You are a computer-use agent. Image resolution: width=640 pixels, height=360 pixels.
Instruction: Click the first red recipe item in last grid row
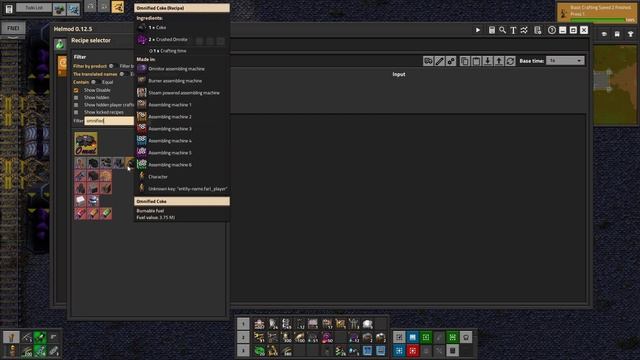coord(80,213)
